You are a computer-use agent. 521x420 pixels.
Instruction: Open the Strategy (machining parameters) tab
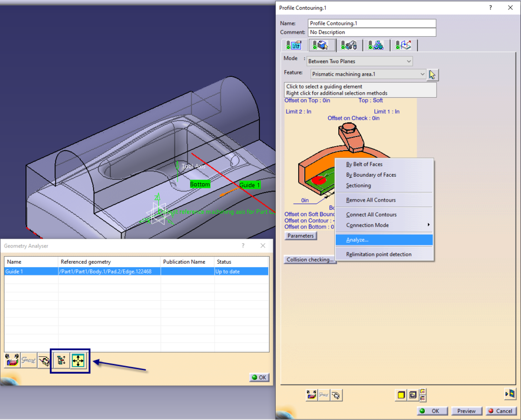[294, 45]
